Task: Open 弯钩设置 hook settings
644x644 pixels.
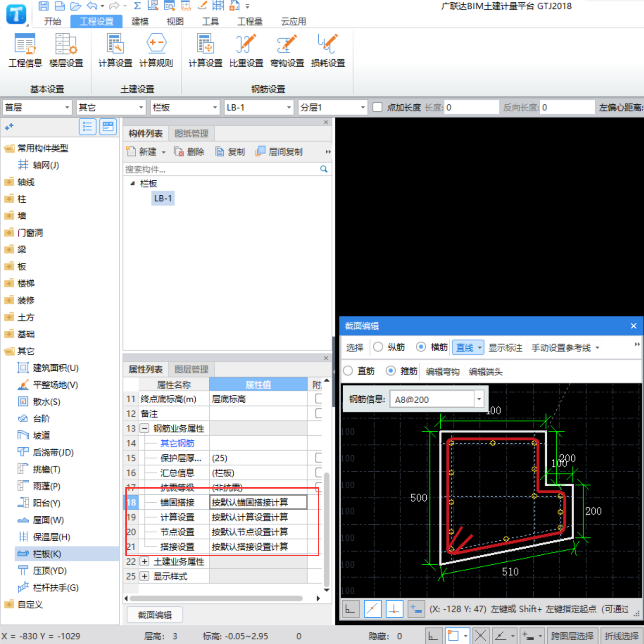Action: [x=287, y=51]
